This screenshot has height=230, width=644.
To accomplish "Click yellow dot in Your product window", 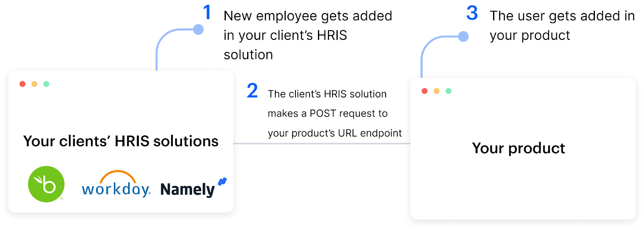I will [x=436, y=91].
